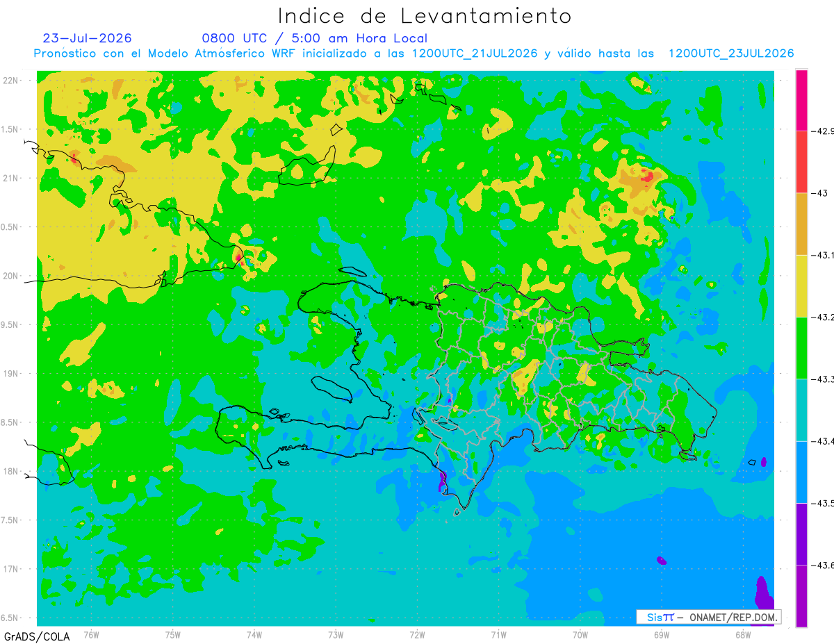Select the blue legend color block
This screenshot has height=644, width=834.
pyautogui.click(x=801, y=472)
